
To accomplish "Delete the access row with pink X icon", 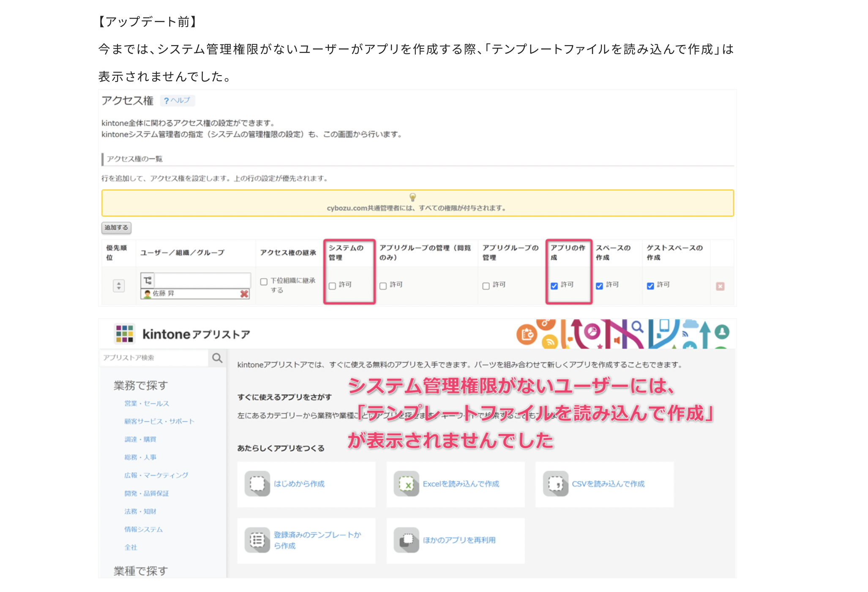I will pyautogui.click(x=720, y=286).
